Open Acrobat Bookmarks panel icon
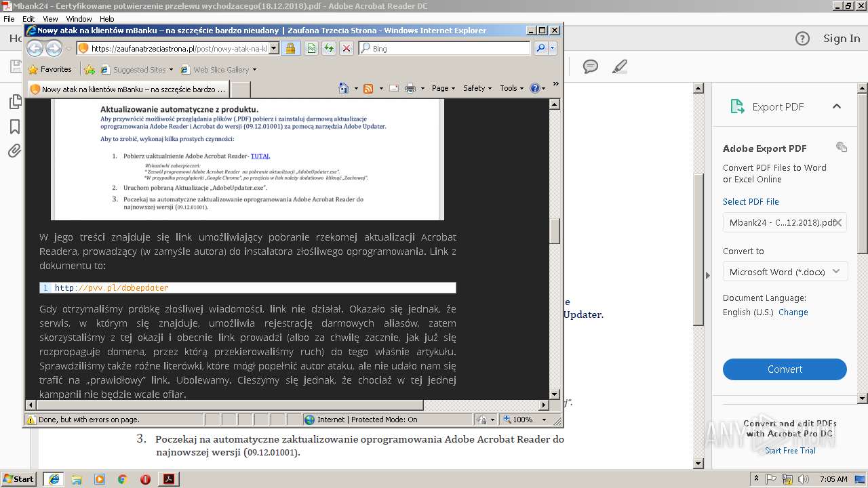 pos(14,127)
